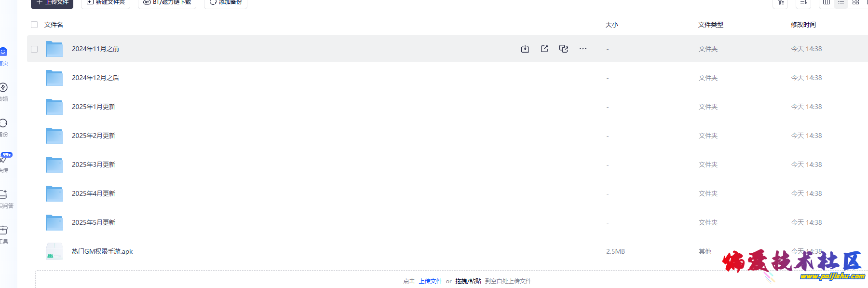Go to 首页 home in sidebar
Image resolution: width=868 pixels, height=288 pixels.
(3, 56)
